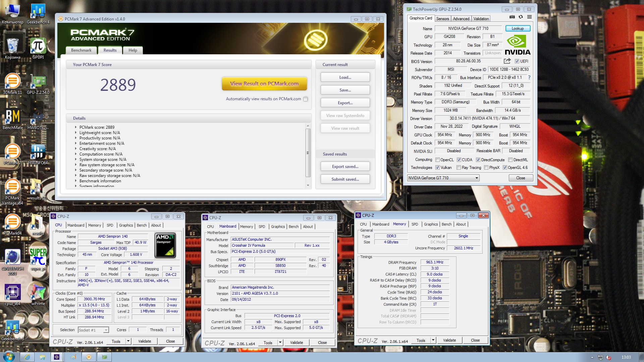Open the HWBOTx2 desktop icon
The image size is (644, 362).
pos(38,119)
